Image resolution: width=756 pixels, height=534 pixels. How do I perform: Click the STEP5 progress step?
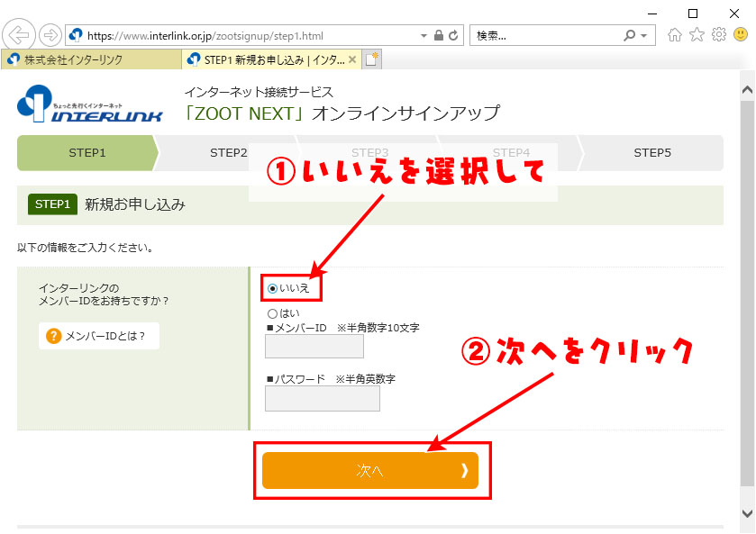[651, 153]
